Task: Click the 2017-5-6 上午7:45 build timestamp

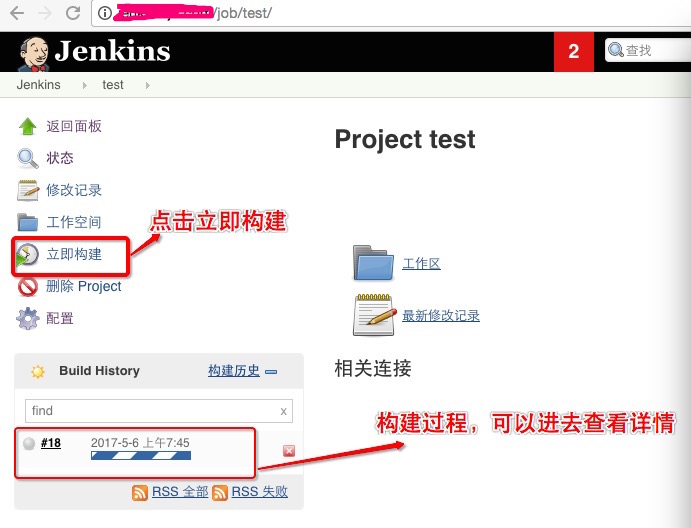Action: pos(140,442)
